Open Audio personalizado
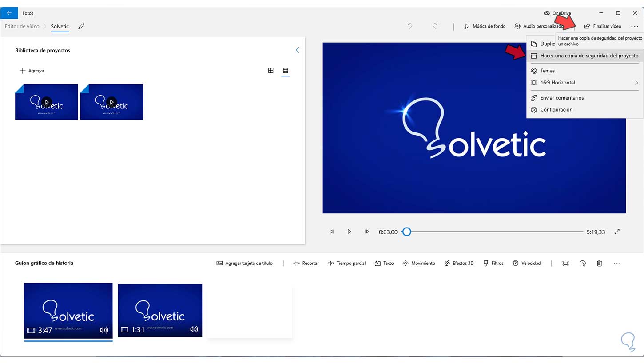This screenshot has width=644, height=364. (x=539, y=26)
